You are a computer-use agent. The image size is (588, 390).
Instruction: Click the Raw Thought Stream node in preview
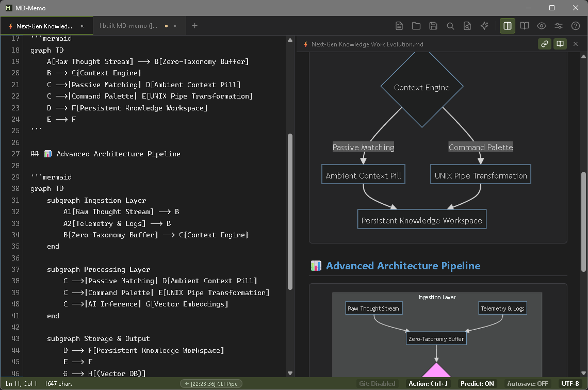[x=373, y=308]
